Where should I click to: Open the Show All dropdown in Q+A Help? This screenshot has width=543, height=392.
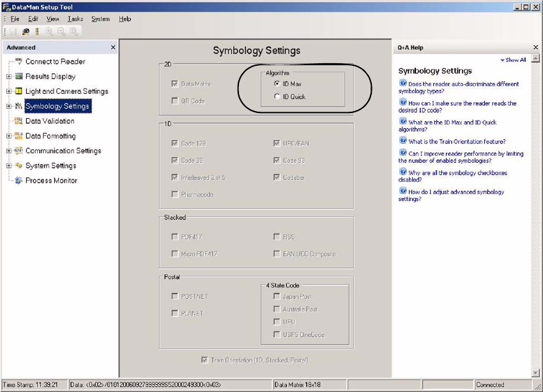513,60
